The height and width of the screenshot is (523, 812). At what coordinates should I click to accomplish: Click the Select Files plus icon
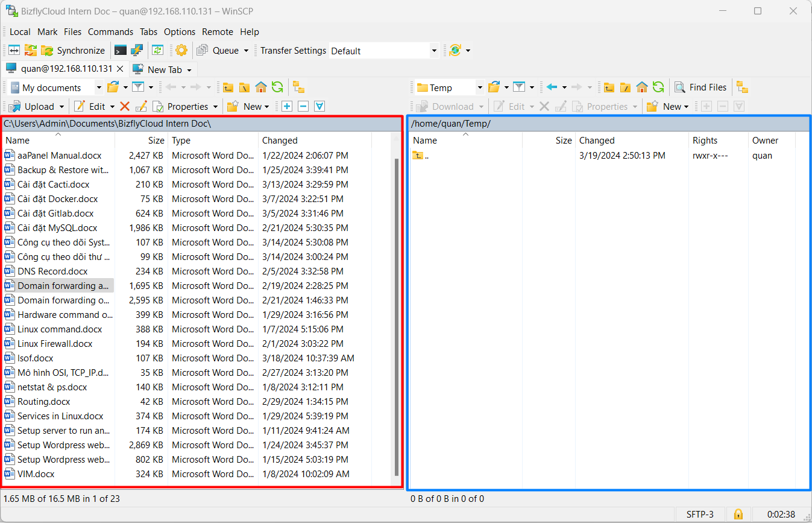coord(287,107)
